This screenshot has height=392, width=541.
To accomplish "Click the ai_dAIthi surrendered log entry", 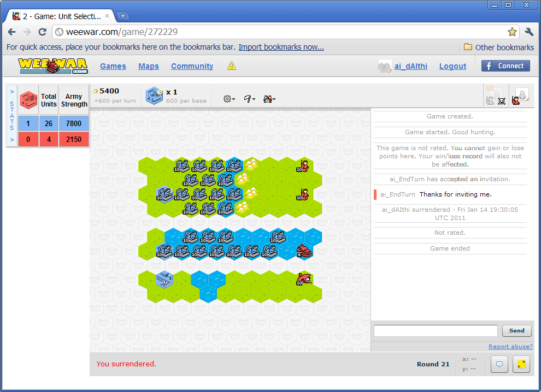I will point(450,214).
